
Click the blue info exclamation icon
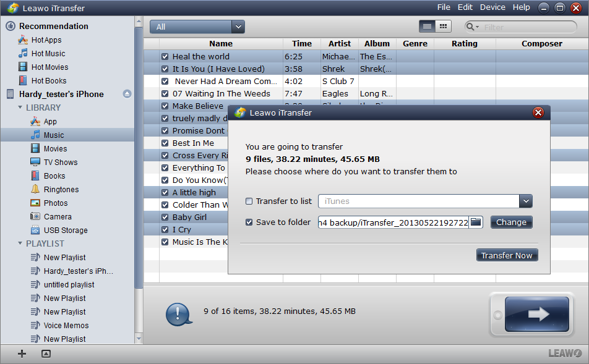pos(178,314)
